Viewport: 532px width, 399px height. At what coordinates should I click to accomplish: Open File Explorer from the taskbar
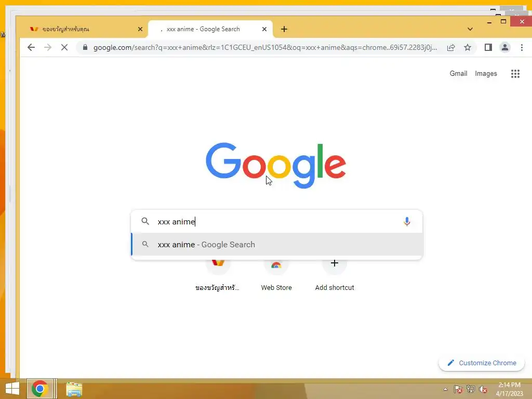(x=74, y=389)
